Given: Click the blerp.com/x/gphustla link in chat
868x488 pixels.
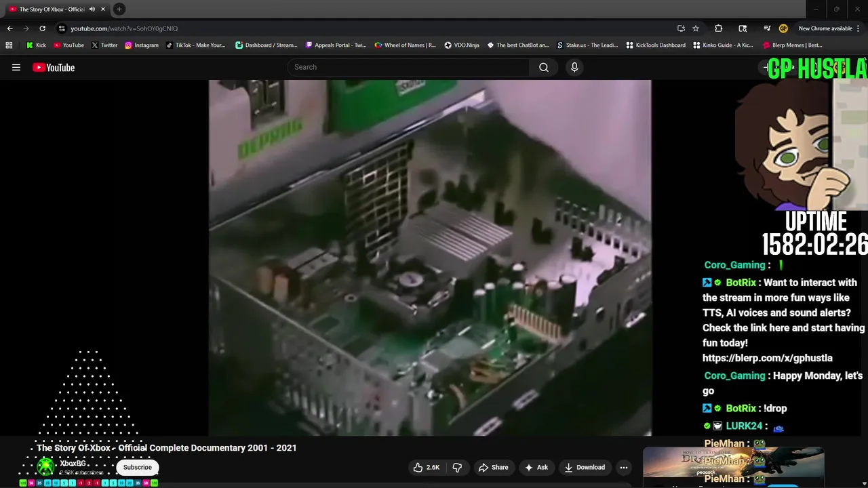Looking at the screenshot, I should [x=767, y=358].
